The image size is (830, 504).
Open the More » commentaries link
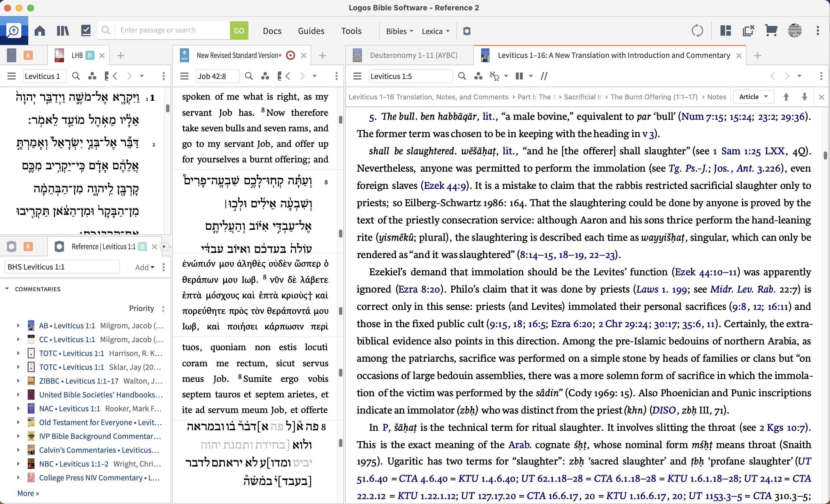click(x=28, y=493)
